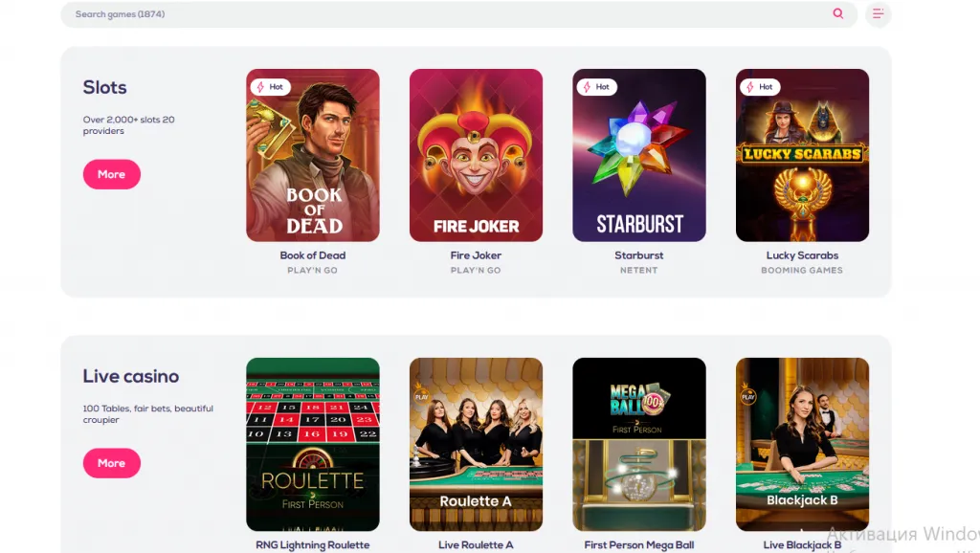Click the Live Blackjack B title link

pos(803,545)
